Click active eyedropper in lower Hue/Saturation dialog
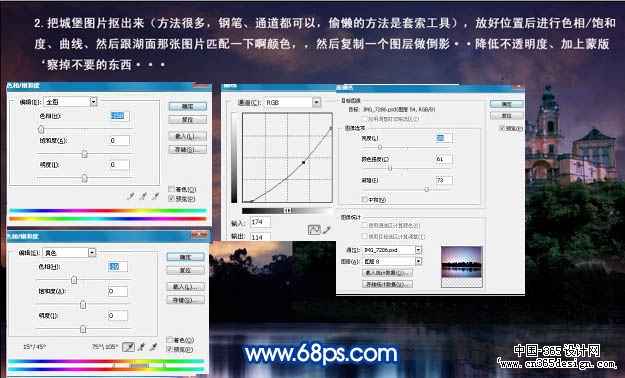625x378 pixels. click(x=128, y=347)
